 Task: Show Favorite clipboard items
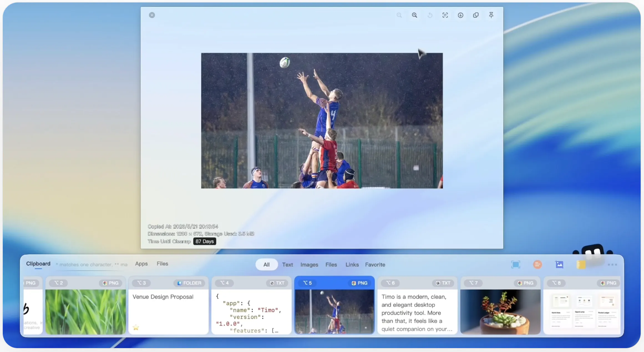[375, 265]
